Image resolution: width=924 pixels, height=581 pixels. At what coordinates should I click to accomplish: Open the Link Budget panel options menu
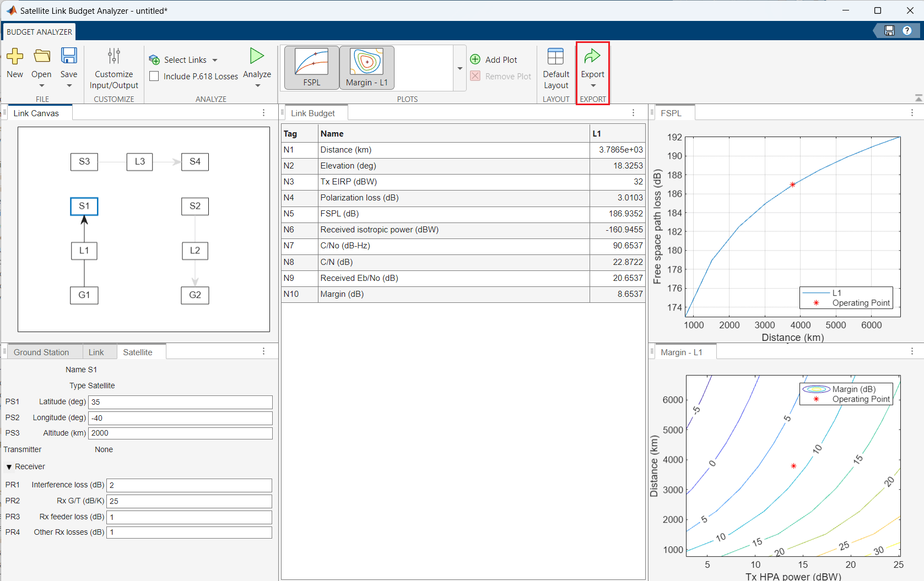(633, 113)
